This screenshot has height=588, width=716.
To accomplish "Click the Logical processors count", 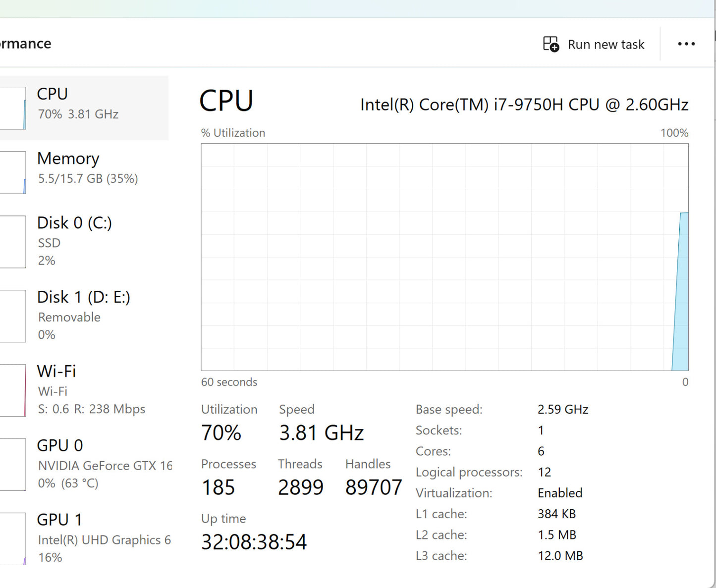I will coord(544,472).
